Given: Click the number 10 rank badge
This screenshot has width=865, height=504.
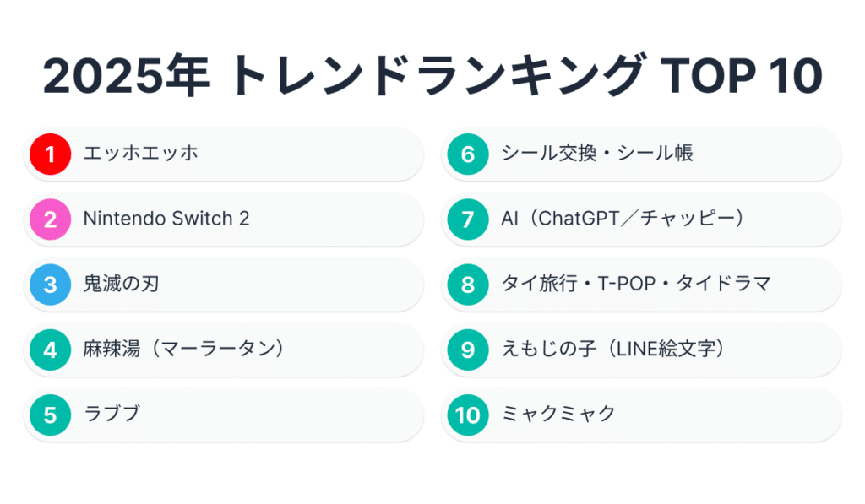Looking at the screenshot, I should (x=468, y=415).
